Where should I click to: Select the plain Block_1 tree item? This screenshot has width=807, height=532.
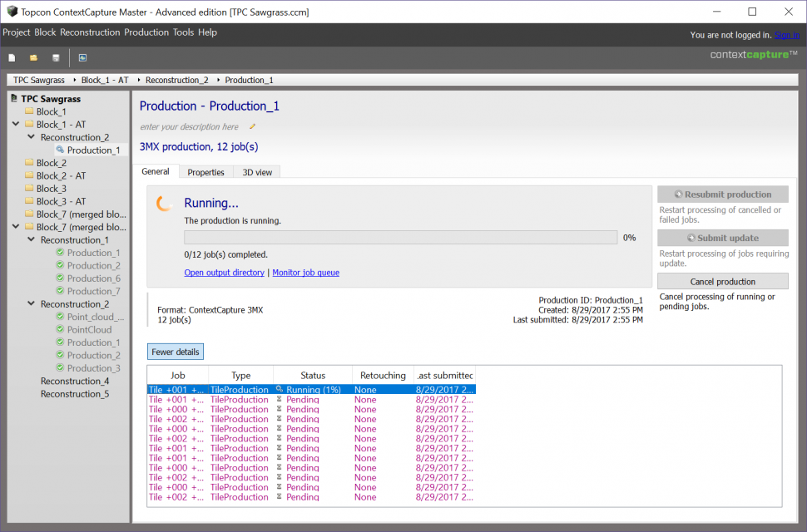[51, 111]
